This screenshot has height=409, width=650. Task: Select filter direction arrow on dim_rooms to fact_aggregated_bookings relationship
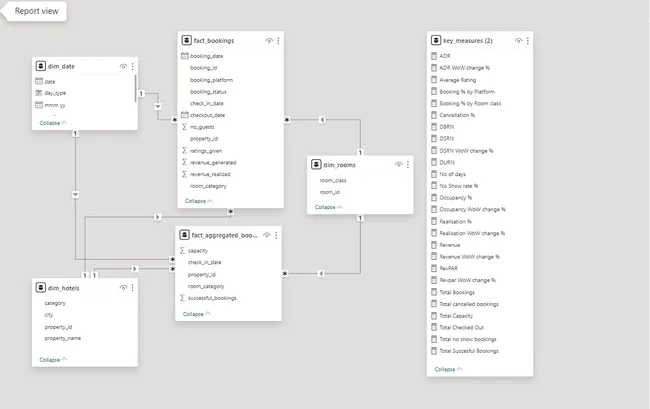(321, 273)
